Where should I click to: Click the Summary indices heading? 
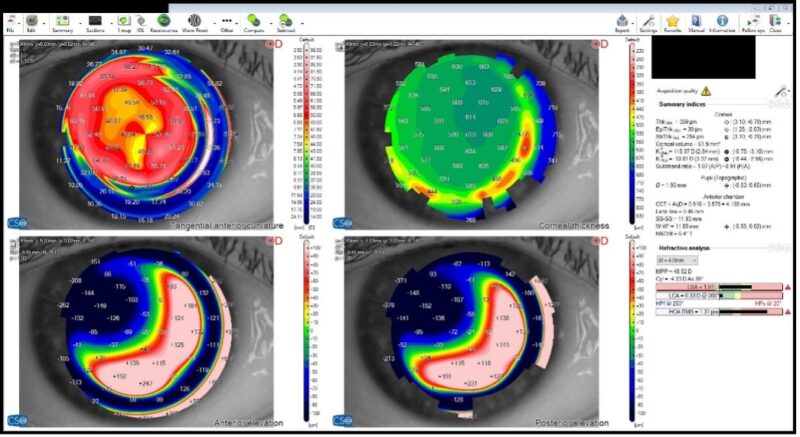click(682, 104)
